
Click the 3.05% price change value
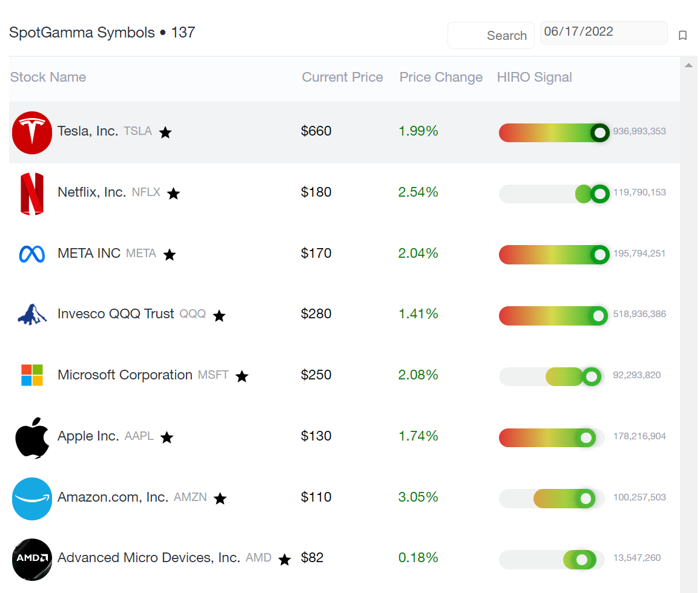tap(418, 497)
